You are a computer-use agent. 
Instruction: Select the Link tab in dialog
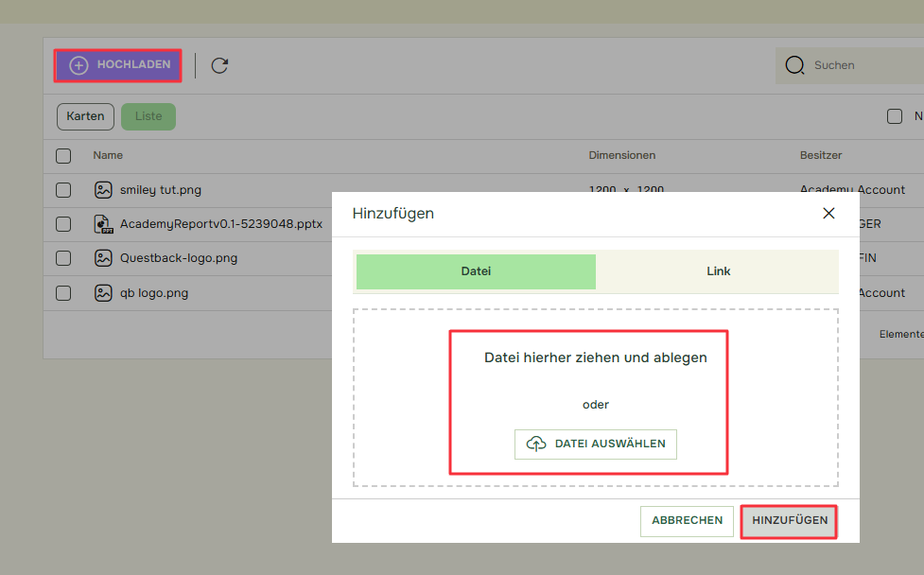tap(719, 271)
